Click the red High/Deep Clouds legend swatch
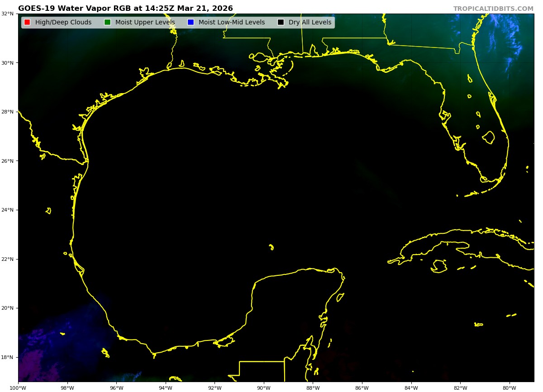The image size is (543, 392). tap(27, 23)
